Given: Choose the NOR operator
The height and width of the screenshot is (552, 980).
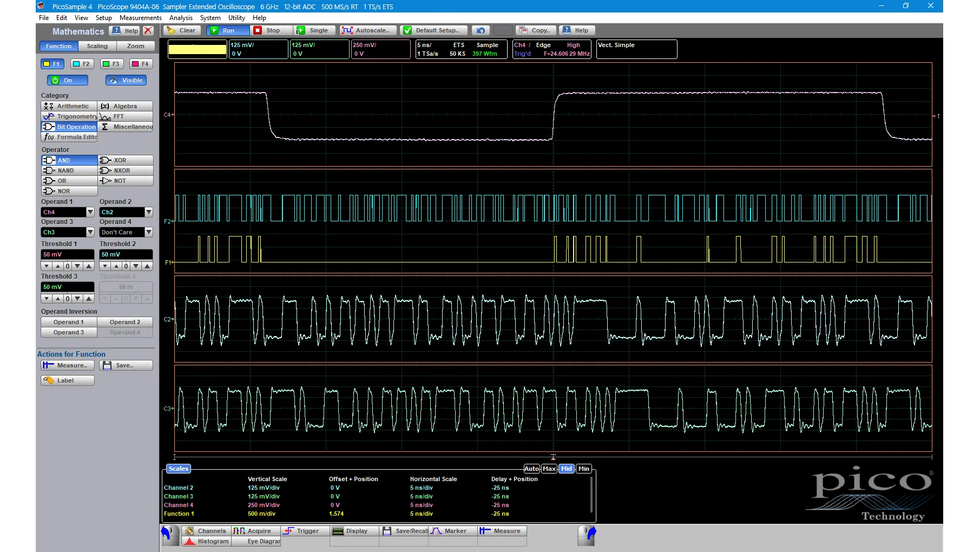Looking at the screenshot, I should (x=69, y=191).
